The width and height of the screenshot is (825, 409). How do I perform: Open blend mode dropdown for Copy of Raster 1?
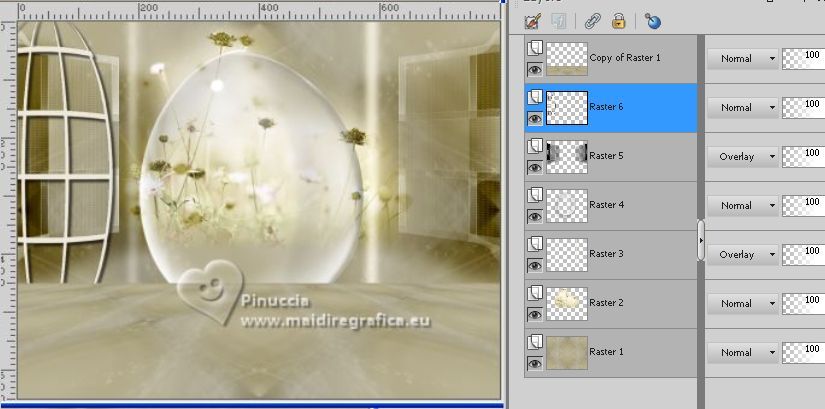pyautogui.click(x=742, y=58)
